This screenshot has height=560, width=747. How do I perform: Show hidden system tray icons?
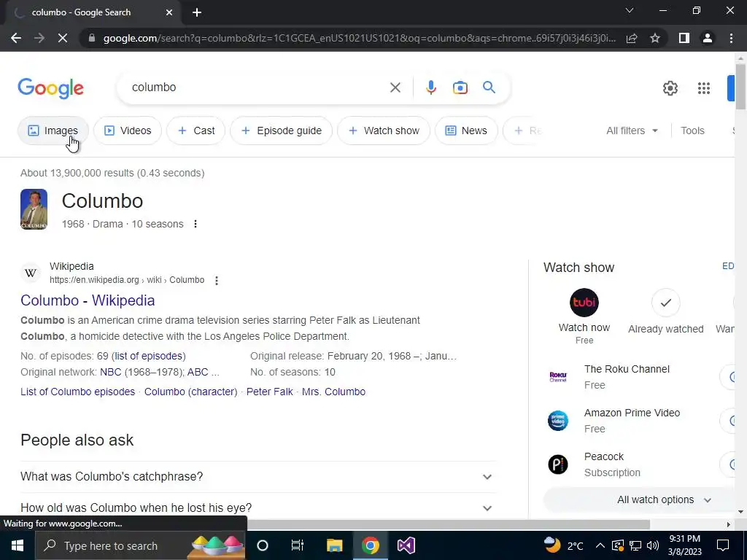coord(600,545)
